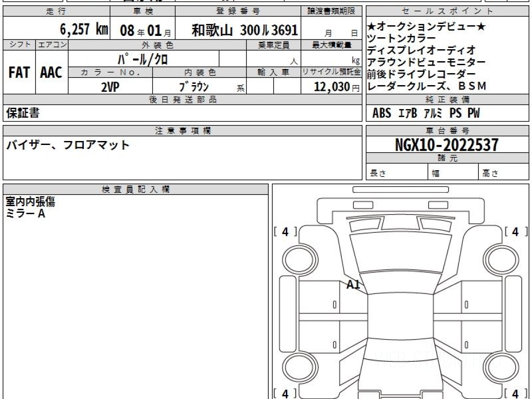
Task: Select the ★オークションデビュー★ line
Action: [426, 27]
